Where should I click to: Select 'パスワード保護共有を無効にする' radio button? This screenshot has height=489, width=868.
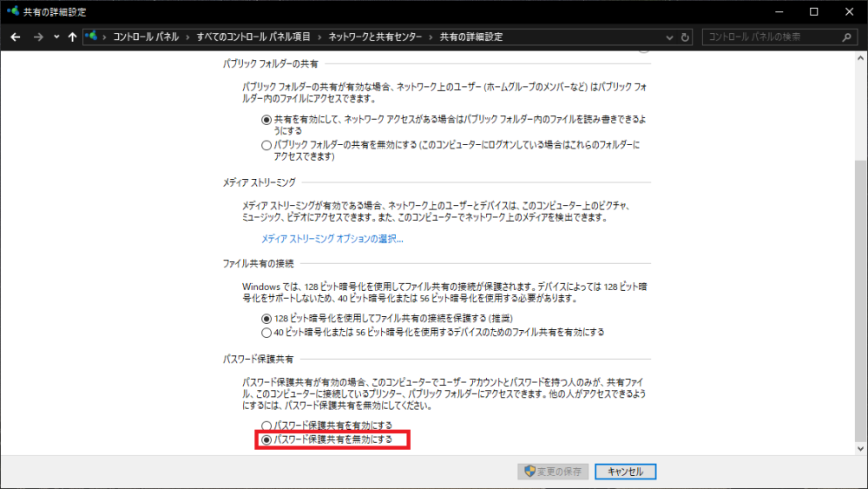pos(266,440)
